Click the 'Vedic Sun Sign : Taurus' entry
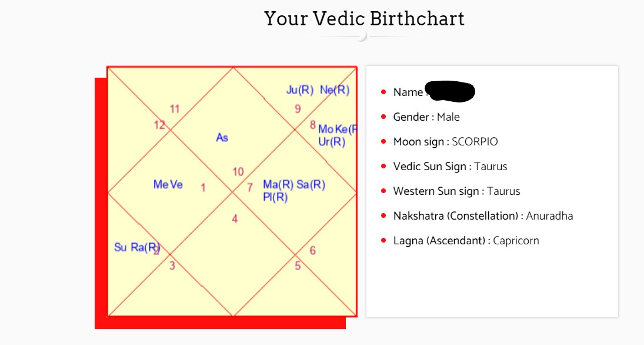Image resolution: width=644 pixels, height=345 pixels. (x=450, y=167)
